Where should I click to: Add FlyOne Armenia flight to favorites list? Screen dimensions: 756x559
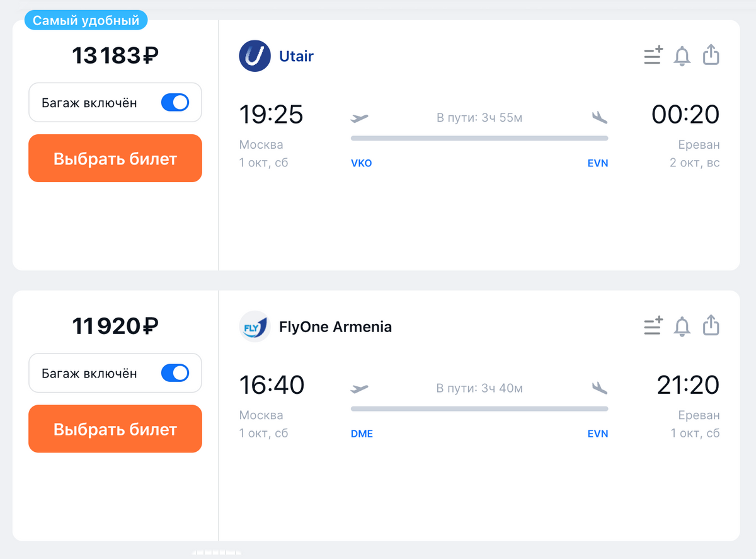point(653,326)
